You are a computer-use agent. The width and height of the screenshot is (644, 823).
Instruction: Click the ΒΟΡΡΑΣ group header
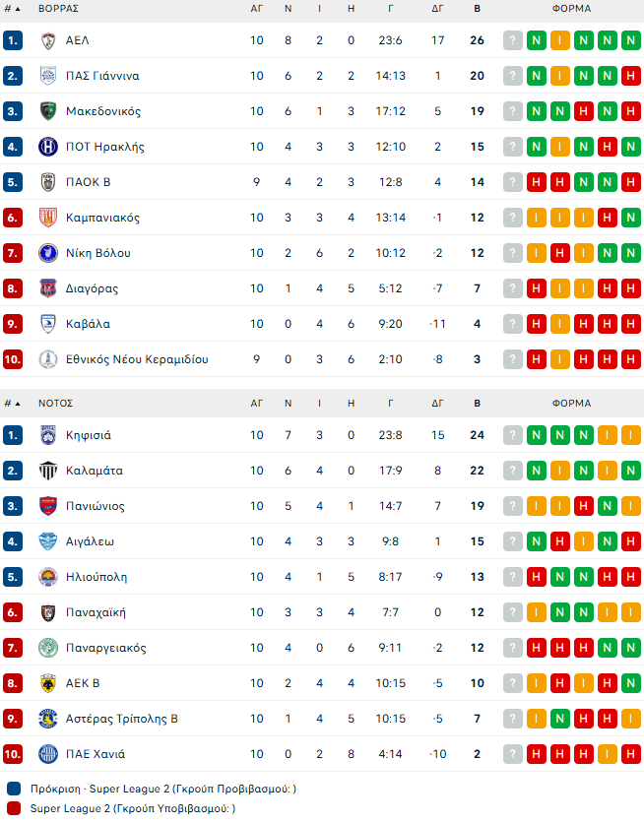pyautogui.click(x=58, y=8)
